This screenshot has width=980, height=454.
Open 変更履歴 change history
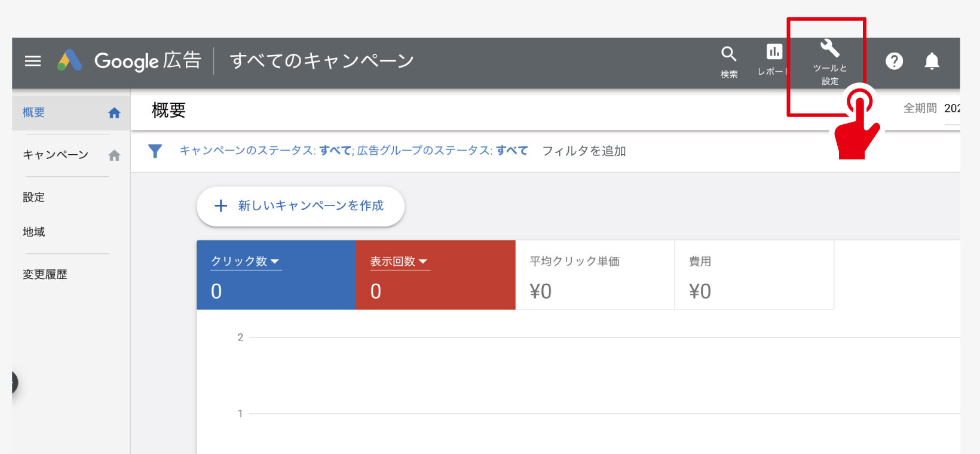click(x=45, y=275)
